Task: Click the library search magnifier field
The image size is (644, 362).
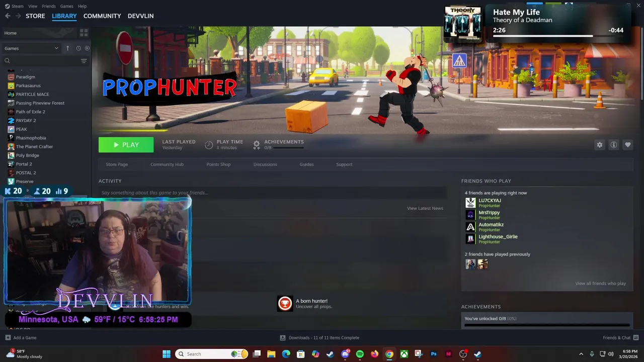Action: [x=41, y=61]
